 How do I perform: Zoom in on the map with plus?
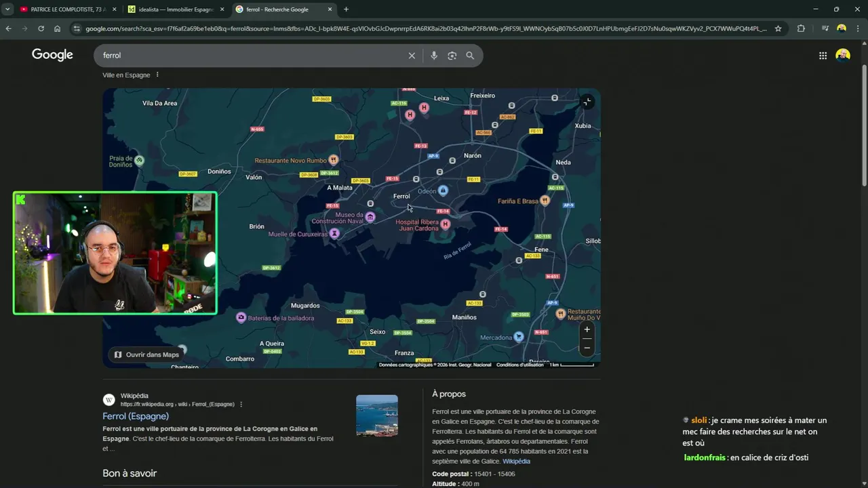[x=587, y=330]
